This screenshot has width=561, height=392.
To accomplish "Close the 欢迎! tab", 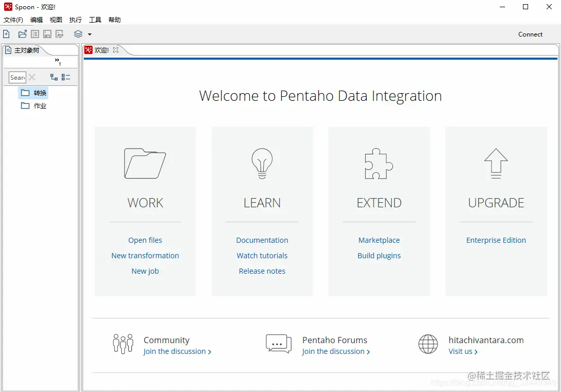I will (116, 50).
